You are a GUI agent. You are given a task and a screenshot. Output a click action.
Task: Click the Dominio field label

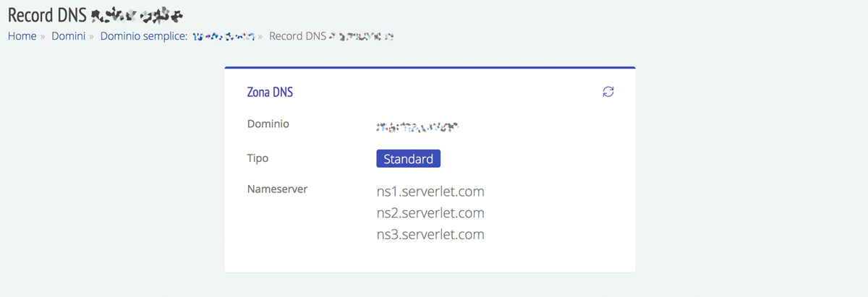tap(268, 124)
